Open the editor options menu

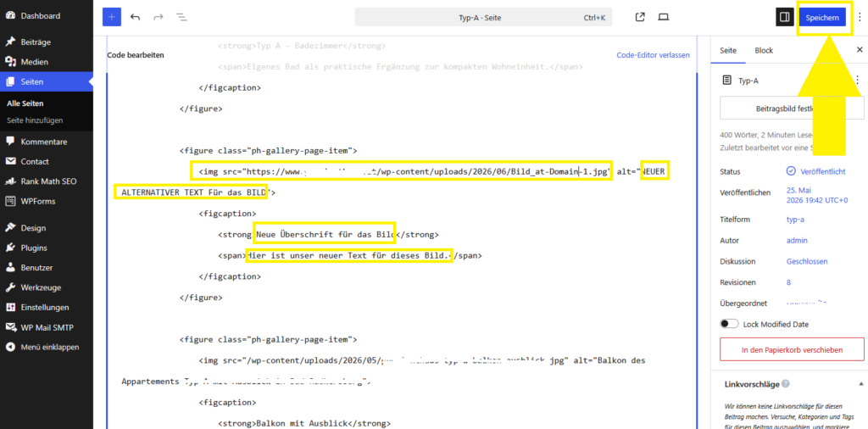tap(860, 17)
